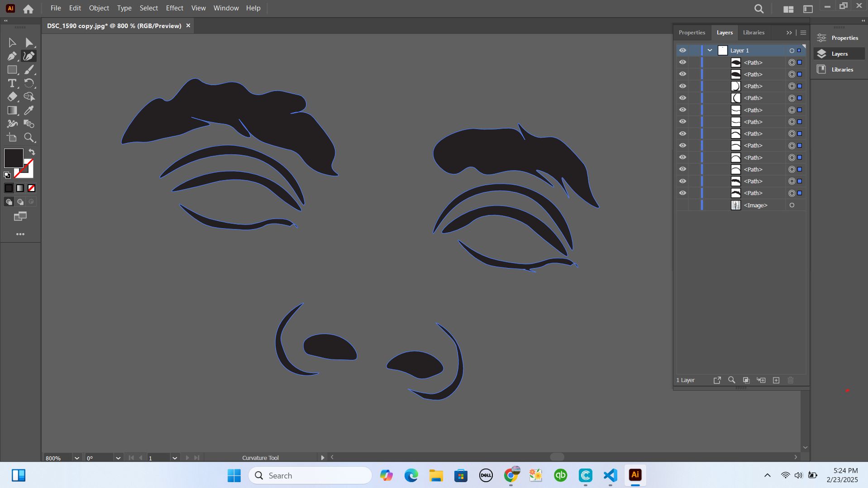
Task: Click Collect For Export icon in Layers panel
Action: tap(717, 380)
